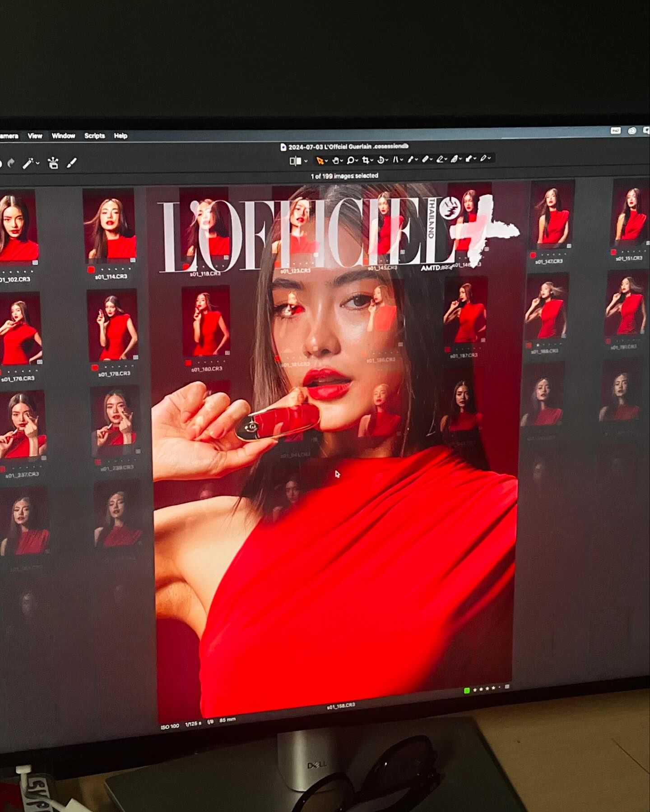Select the Keystone cursor tool
Image resolution: width=650 pixels, height=812 pixels.
pyautogui.click(x=395, y=159)
